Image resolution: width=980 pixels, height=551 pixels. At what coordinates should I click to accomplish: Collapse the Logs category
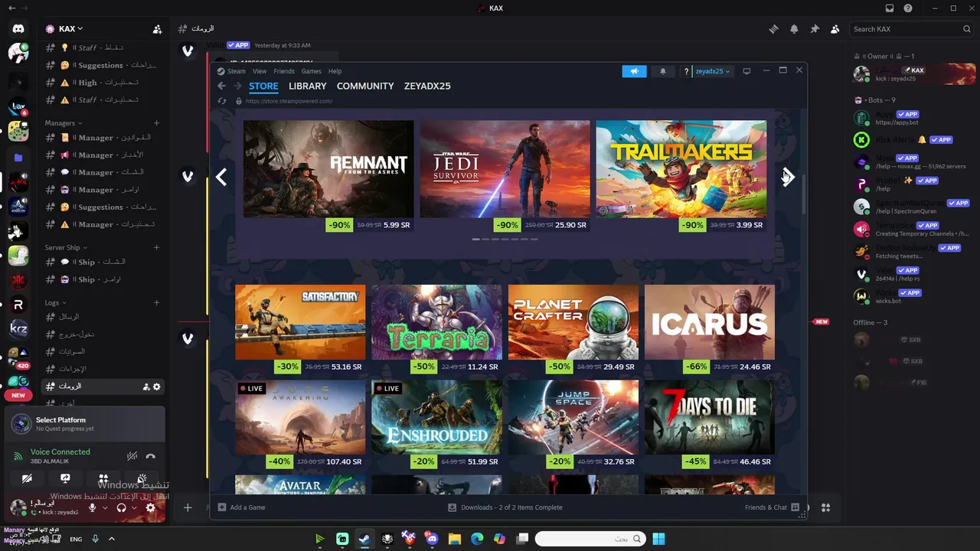coord(55,302)
